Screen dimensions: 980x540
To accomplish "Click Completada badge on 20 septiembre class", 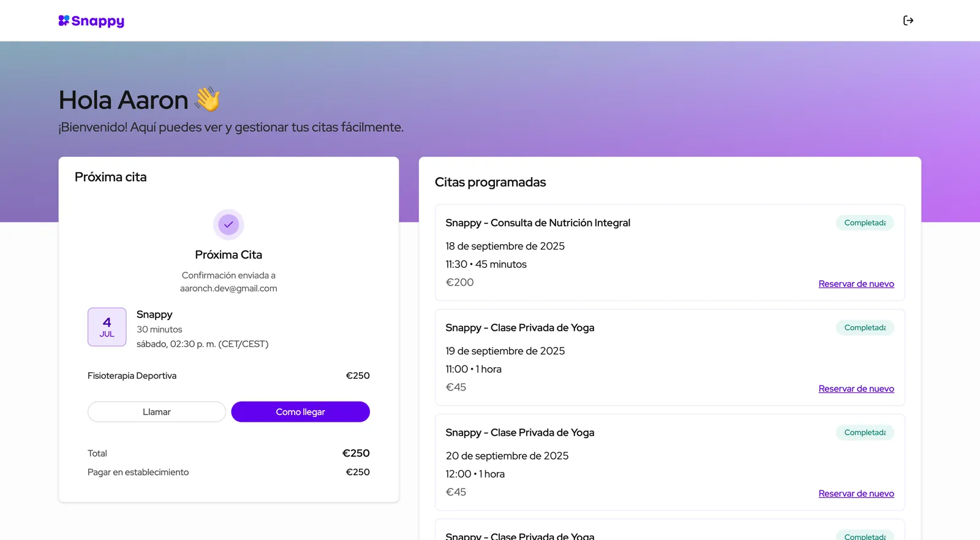I will (x=865, y=432).
